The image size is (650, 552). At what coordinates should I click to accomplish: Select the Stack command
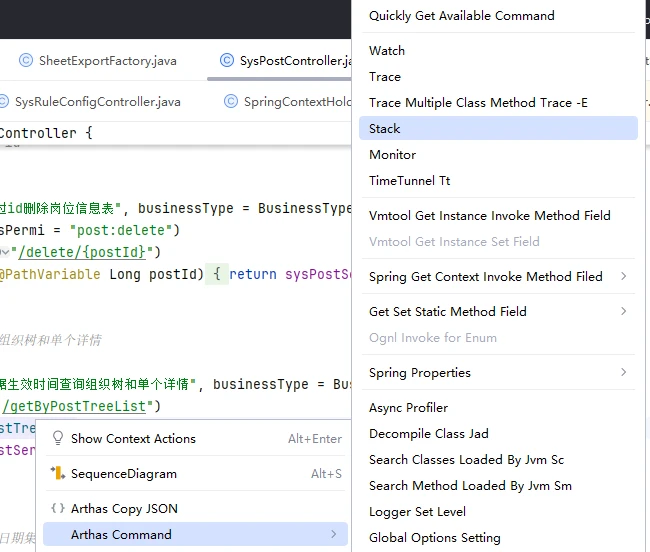click(x=498, y=128)
